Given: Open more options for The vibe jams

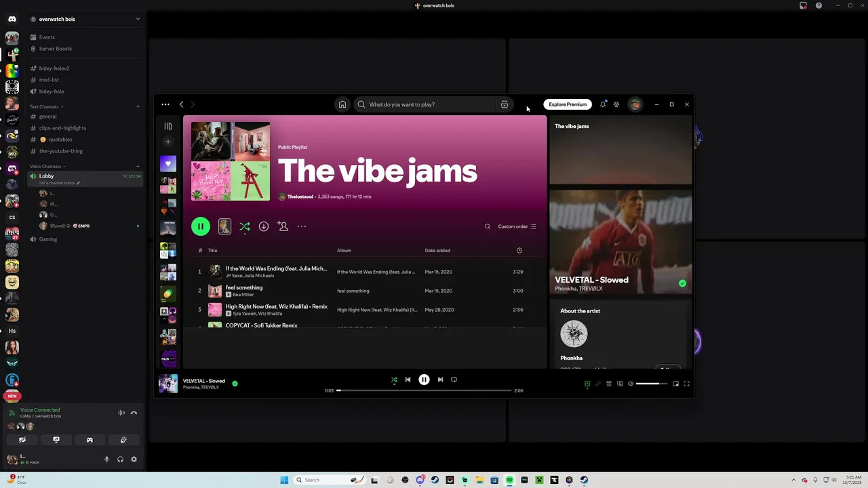Looking at the screenshot, I should [302, 226].
